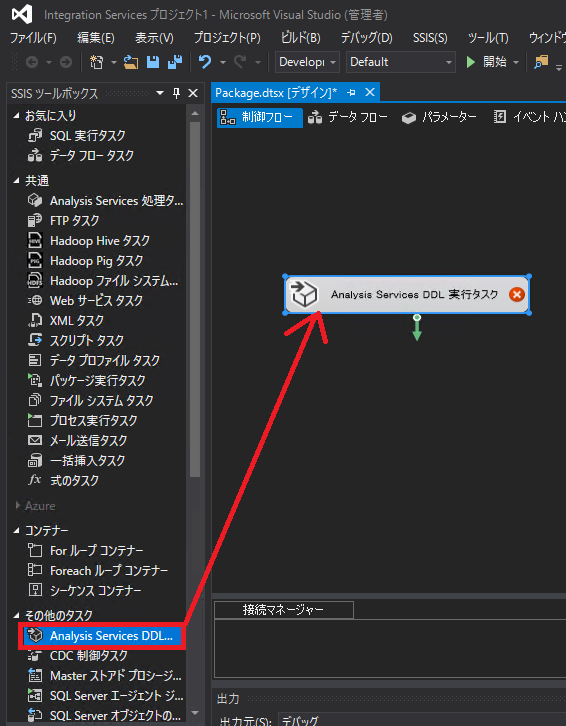The image size is (566, 726).
Task: Click the Hadoop ファイル システム task icon
Action: (x=35, y=281)
